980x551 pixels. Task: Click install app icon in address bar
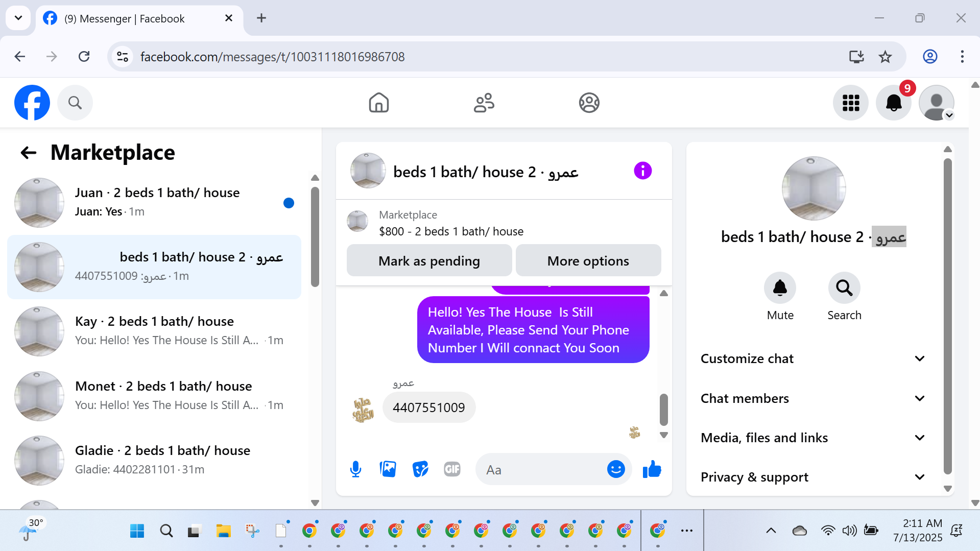pos(856,57)
